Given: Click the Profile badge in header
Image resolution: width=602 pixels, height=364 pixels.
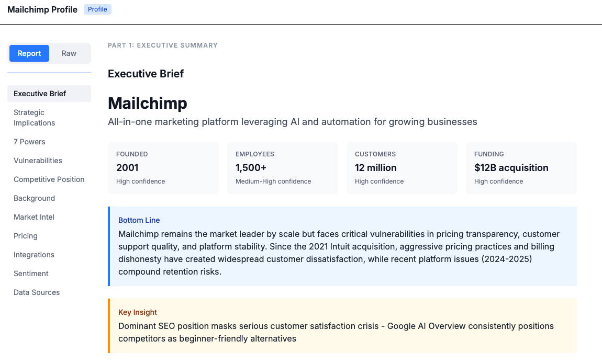Looking at the screenshot, I should click(97, 9).
